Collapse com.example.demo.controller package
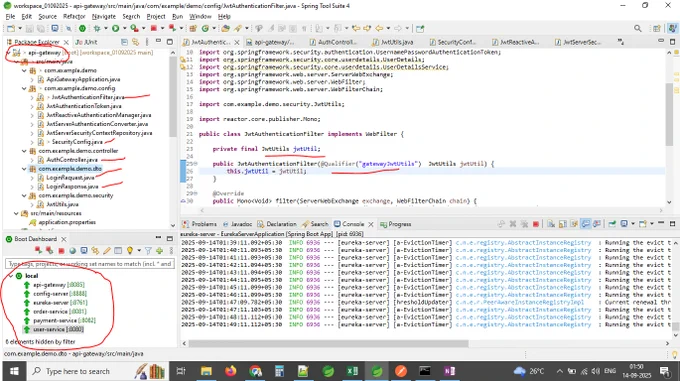This screenshot has height=381, width=680. pyautogui.click(x=24, y=151)
